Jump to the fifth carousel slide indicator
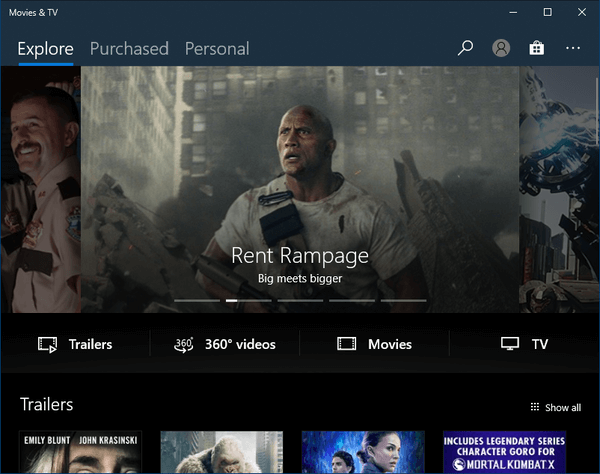Screen dimensions: 600x474 tap(403, 301)
